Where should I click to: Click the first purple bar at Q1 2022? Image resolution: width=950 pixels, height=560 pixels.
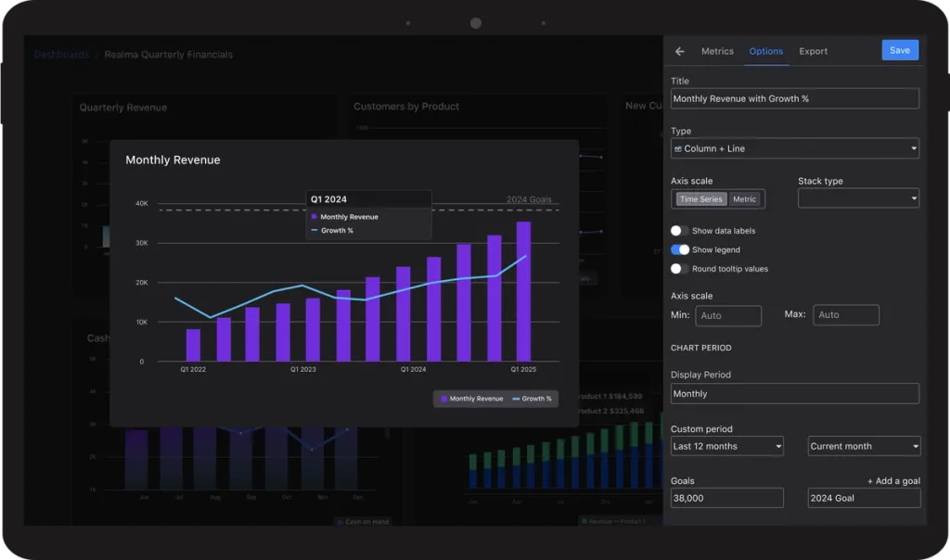pyautogui.click(x=193, y=345)
